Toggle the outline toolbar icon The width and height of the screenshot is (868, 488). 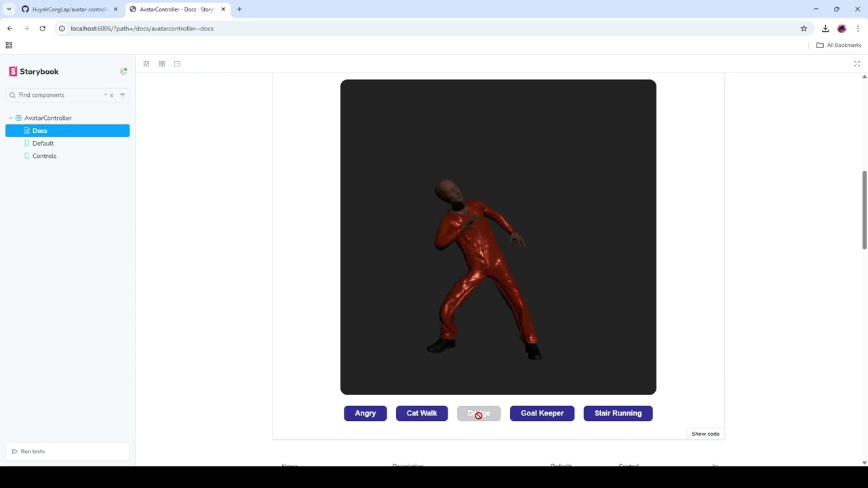coord(177,64)
